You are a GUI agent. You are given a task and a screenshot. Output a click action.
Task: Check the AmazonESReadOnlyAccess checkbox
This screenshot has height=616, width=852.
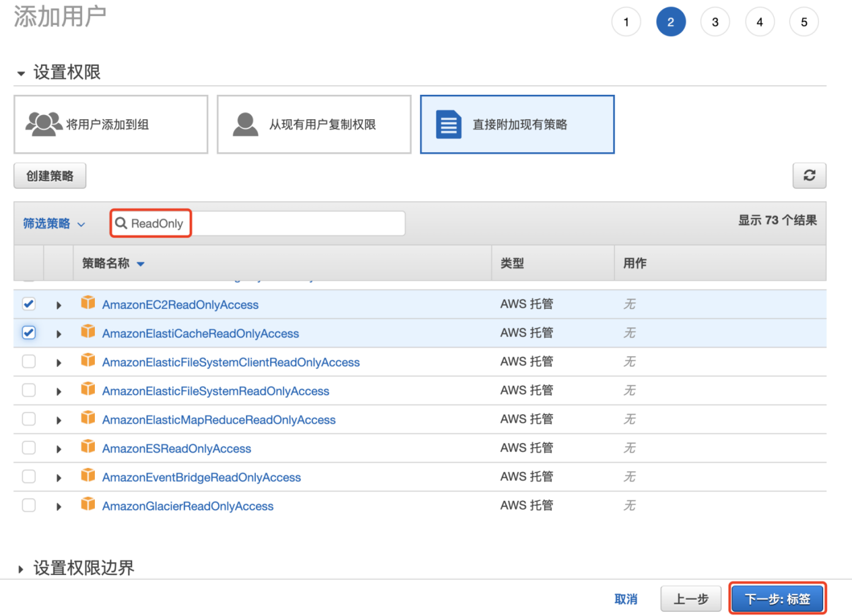click(29, 448)
